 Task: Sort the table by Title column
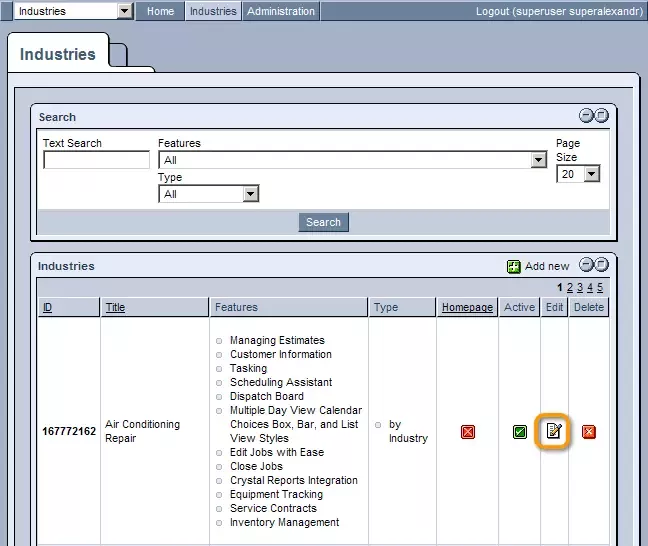pyautogui.click(x=115, y=308)
